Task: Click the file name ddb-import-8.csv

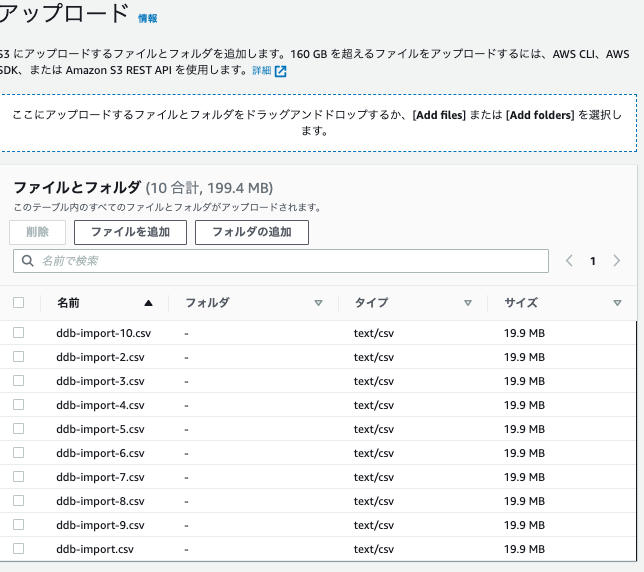Action: tap(100, 501)
